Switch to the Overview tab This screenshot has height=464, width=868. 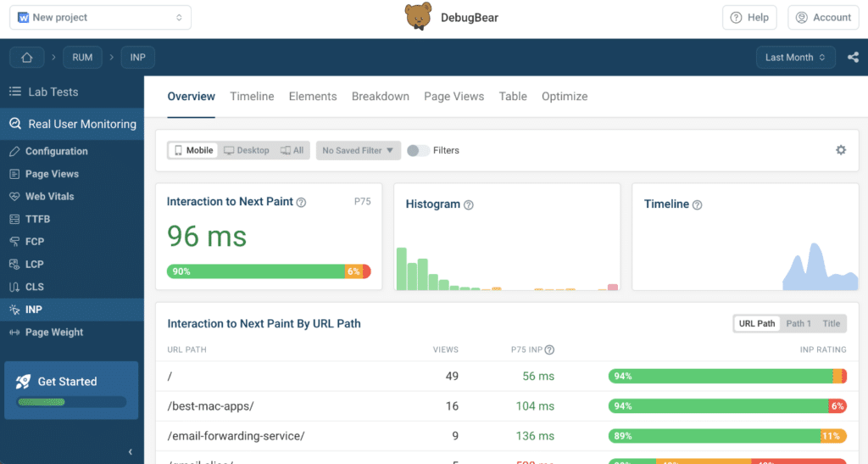(x=191, y=97)
